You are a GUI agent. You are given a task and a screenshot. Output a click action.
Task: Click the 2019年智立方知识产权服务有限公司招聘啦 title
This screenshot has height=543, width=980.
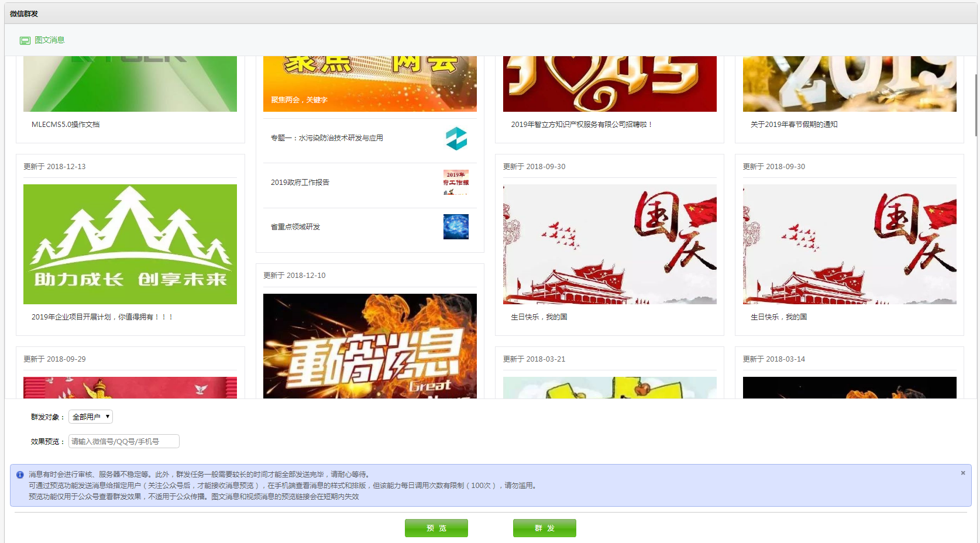(x=581, y=125)
